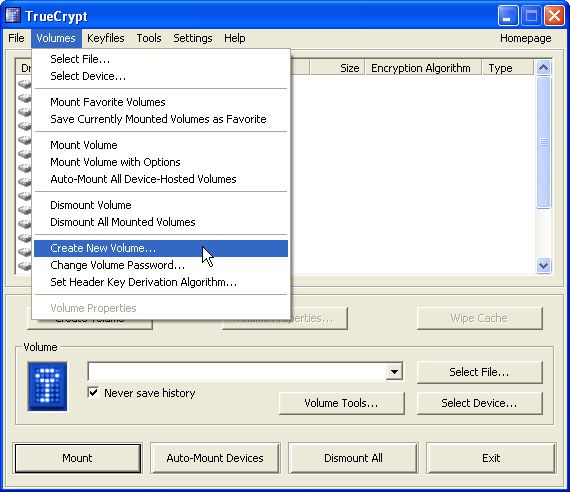Click the Dismount All button
Screen dimensions: 570x492
[x=353, y=458]
